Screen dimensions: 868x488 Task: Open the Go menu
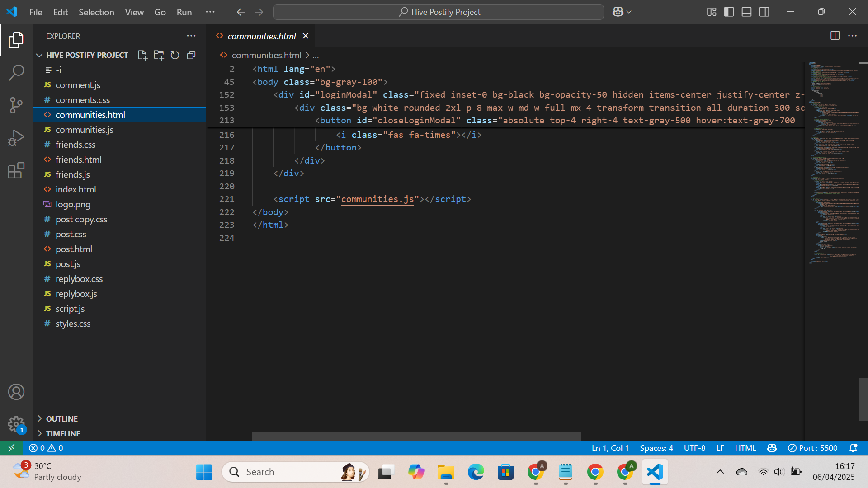[x=160, y=12]
